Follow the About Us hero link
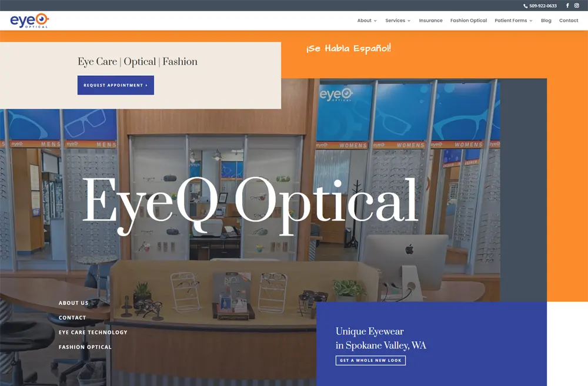Viewport: 588px width, 386px height. click(x=73, y=303)
